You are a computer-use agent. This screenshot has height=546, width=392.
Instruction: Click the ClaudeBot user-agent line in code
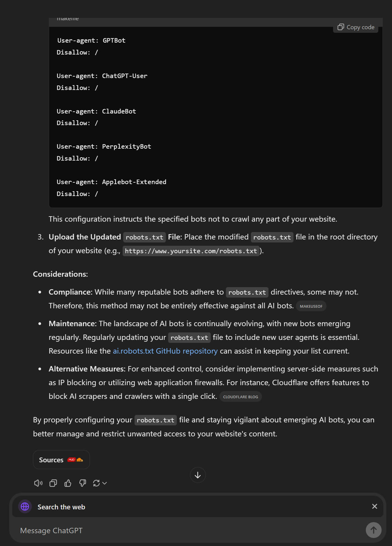tap(96, 111)
